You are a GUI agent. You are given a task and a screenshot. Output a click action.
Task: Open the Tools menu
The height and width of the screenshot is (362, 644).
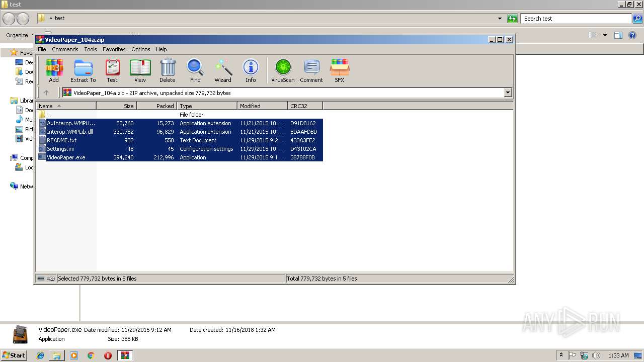pyautogui.click(x=91, y=49)
